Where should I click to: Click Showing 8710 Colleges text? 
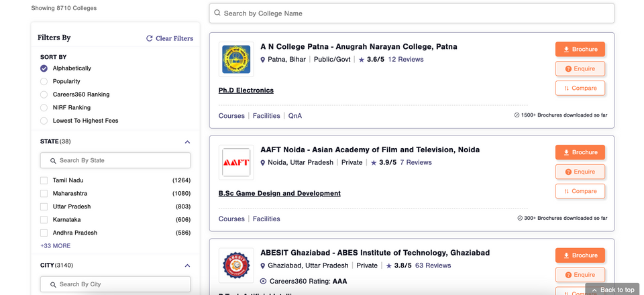(64, 8)
